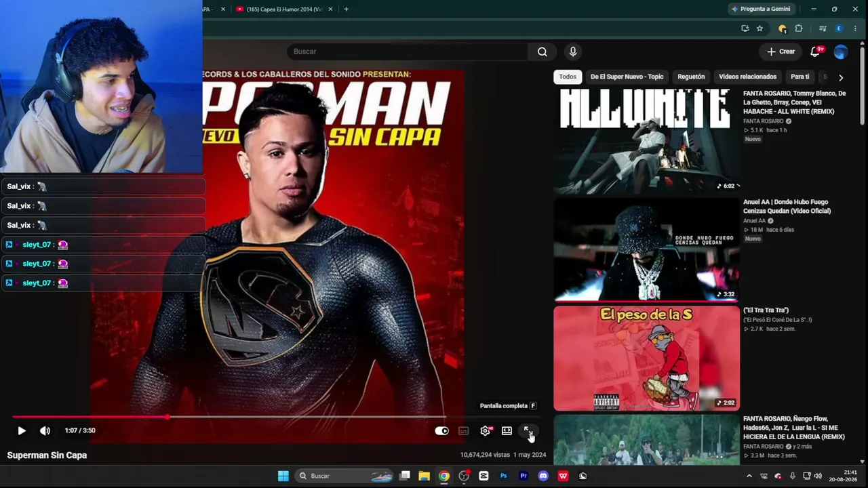Switch the player to theater mode
The height and width of the screenshot is (488, 868).
(507, 430)
